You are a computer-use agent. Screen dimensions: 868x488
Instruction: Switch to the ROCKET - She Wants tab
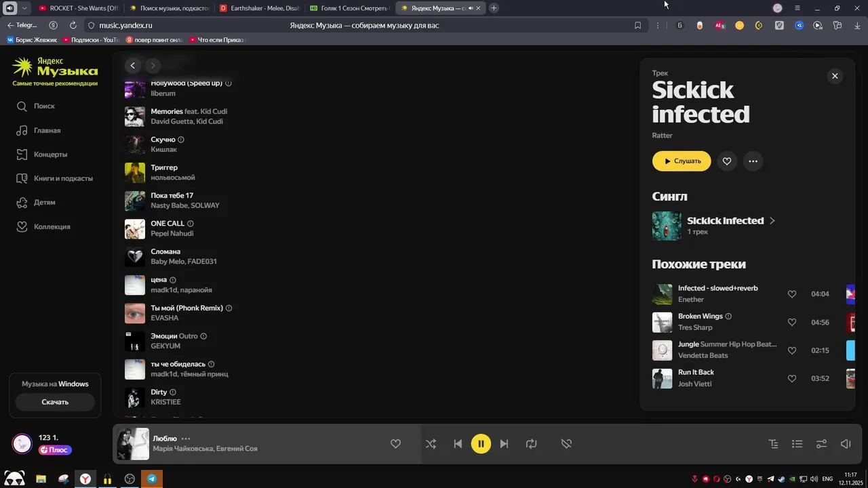pyautogui.click(x=78, y=8)
